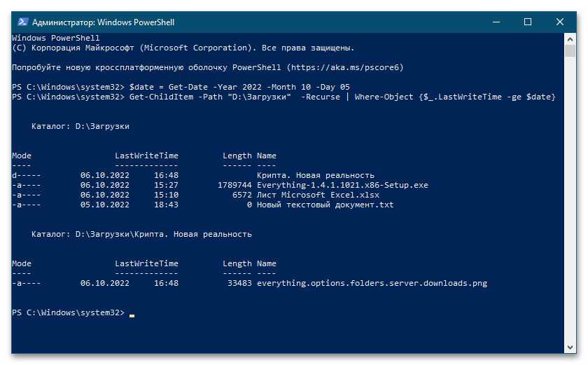Click "Новый текстовый документ.txt" in the listing
This screenshot has height=365, width=588.
[x=325, y=205]
